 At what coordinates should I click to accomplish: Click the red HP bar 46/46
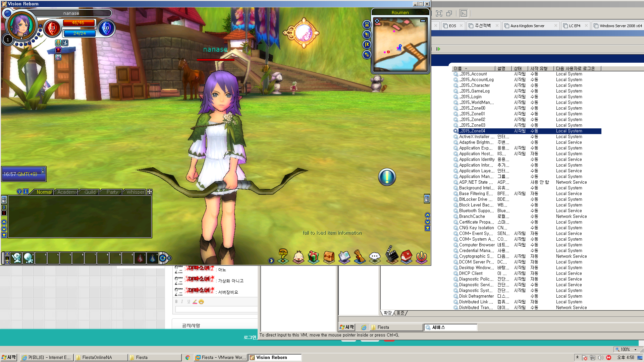(x=78, y=23)
